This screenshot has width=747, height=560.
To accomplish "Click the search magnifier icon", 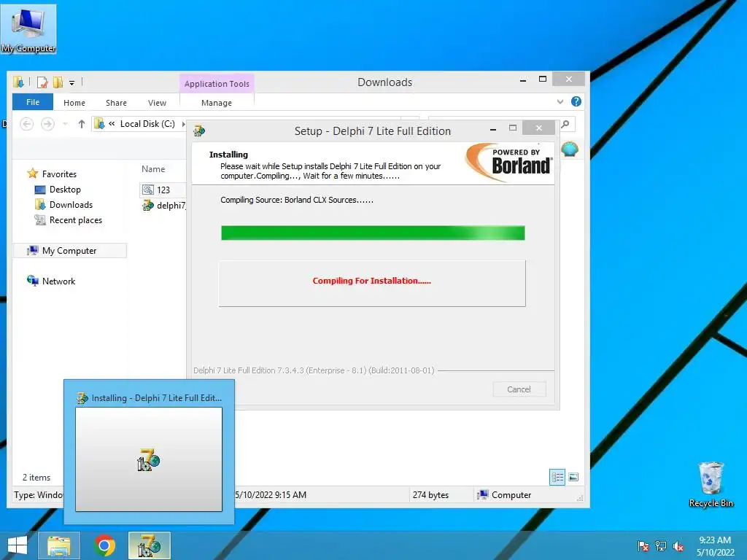I will (x=565, y=124).
